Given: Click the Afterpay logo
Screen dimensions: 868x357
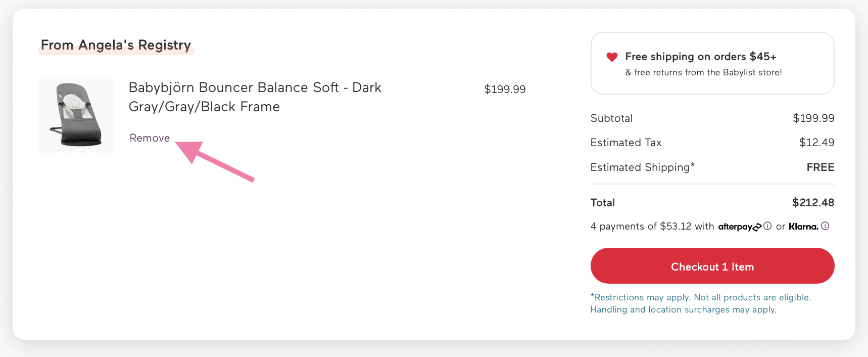Looking at the screenshot, I should pos(739,227).
